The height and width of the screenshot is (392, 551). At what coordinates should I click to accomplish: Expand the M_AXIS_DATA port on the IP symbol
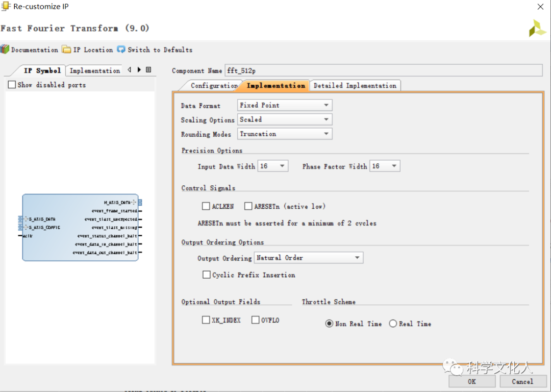coord(135,203)
